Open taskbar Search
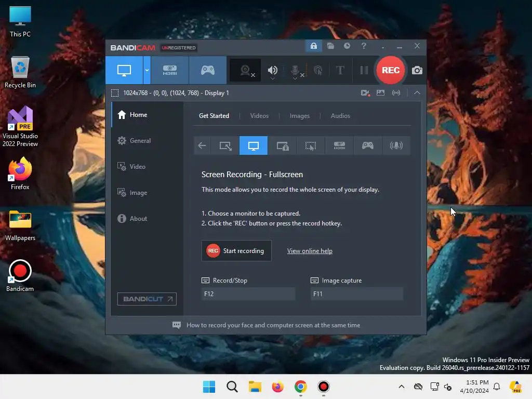The height and width of the screenshot is (399, 532). 232,387
